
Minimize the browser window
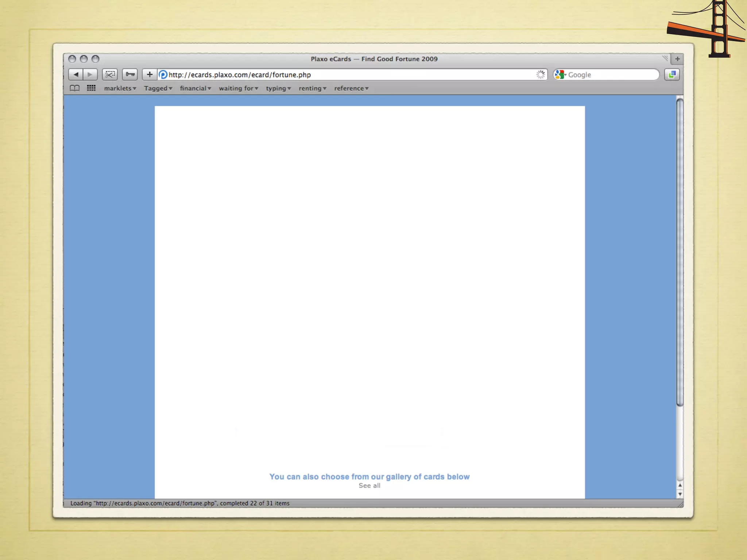84,59
